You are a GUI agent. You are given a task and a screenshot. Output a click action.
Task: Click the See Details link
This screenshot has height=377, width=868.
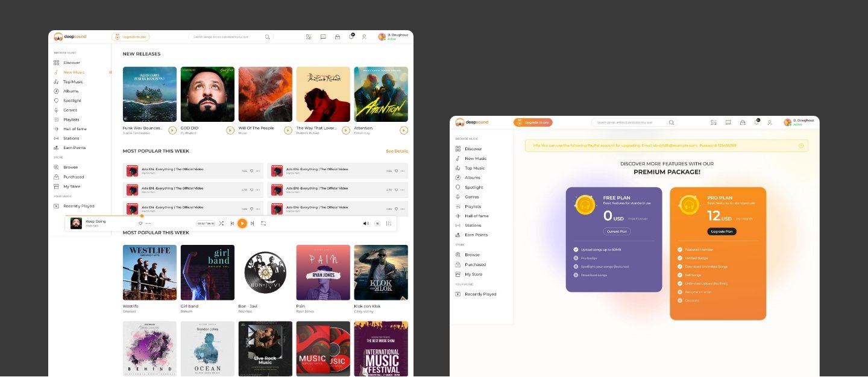397,151
